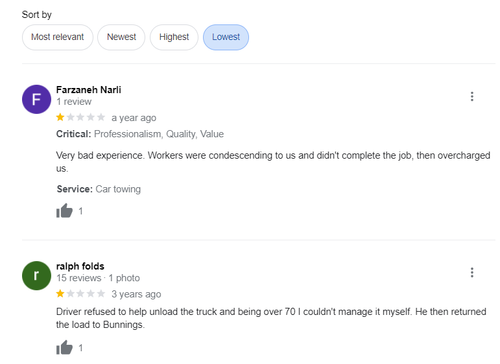Click Farzaneh Narli's one-star rating
Image resolution: width=500 pixels, height=364 pixels.
pos(80,117)
